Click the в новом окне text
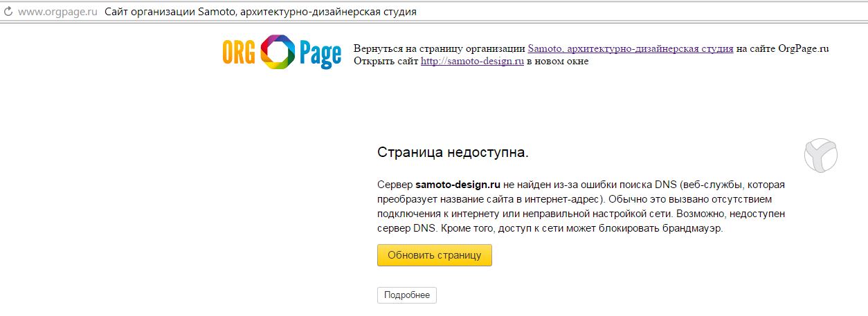The height and width of the screenshot is (316, 868). (x=557, y=61)
